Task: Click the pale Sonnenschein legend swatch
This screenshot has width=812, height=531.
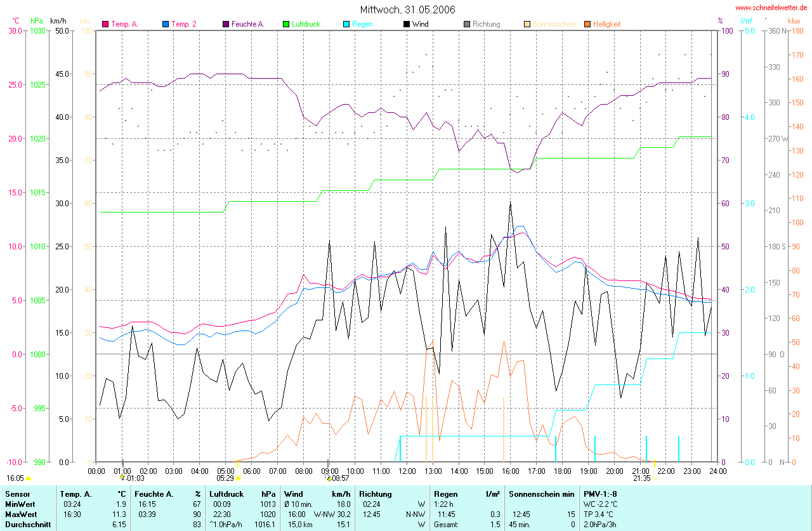Action: 527,24
